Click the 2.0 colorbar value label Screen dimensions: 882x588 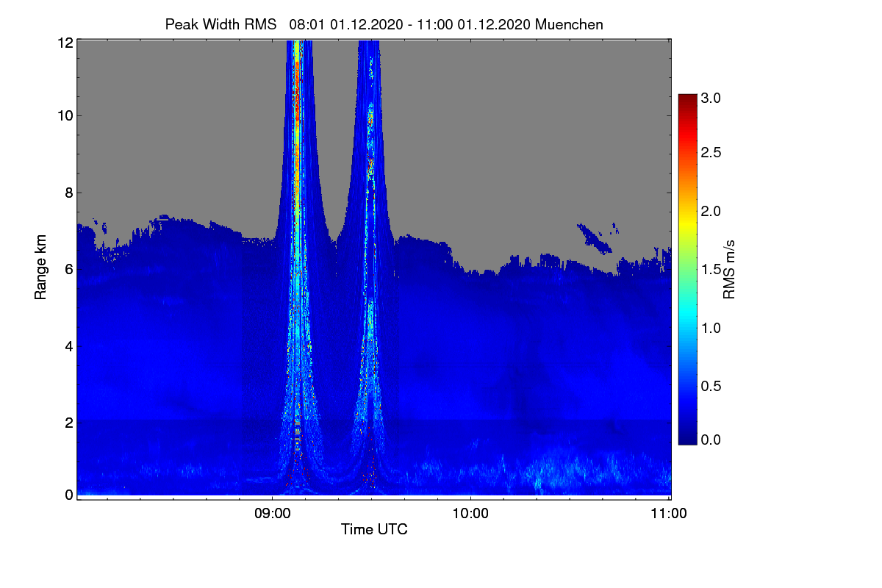[x=711, y=211]
